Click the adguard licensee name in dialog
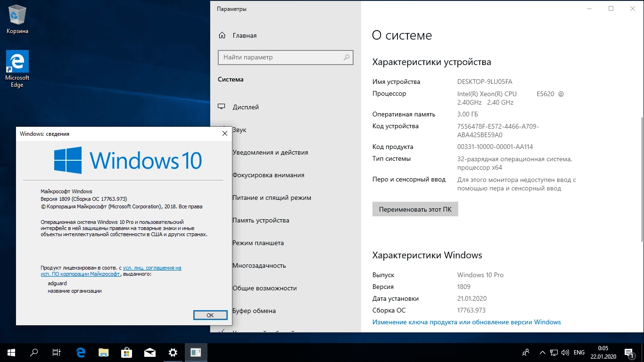Viewport: 644px width, 362px height. click(x=58, y=284)
